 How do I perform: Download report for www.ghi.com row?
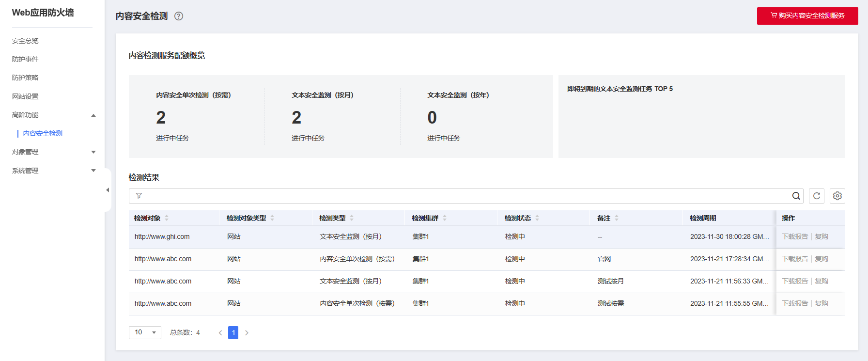point(795,236)
